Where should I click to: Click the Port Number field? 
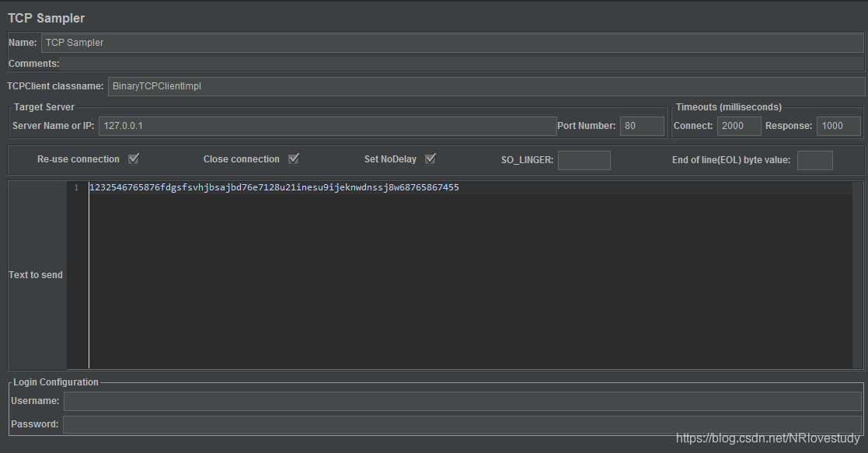point(642,126)
